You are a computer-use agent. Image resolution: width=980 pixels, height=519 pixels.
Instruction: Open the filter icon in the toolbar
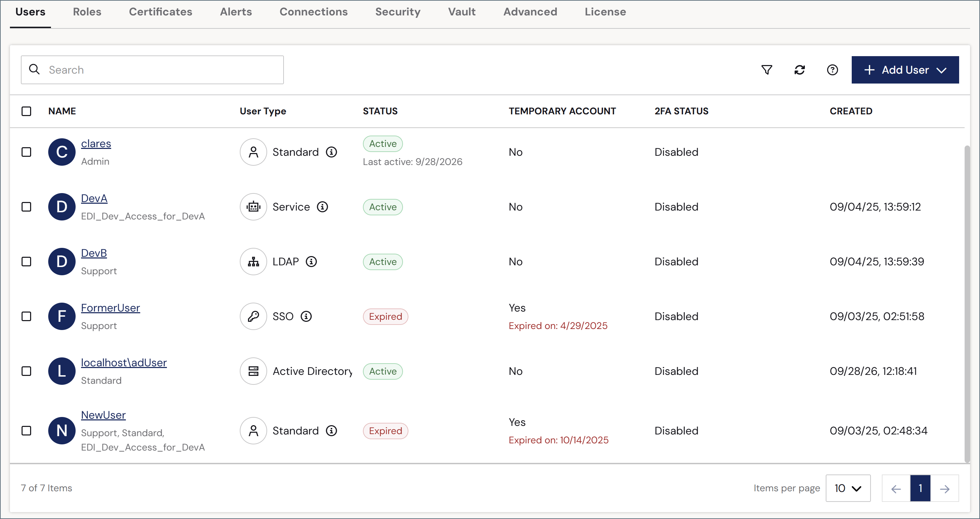(767, 70)
